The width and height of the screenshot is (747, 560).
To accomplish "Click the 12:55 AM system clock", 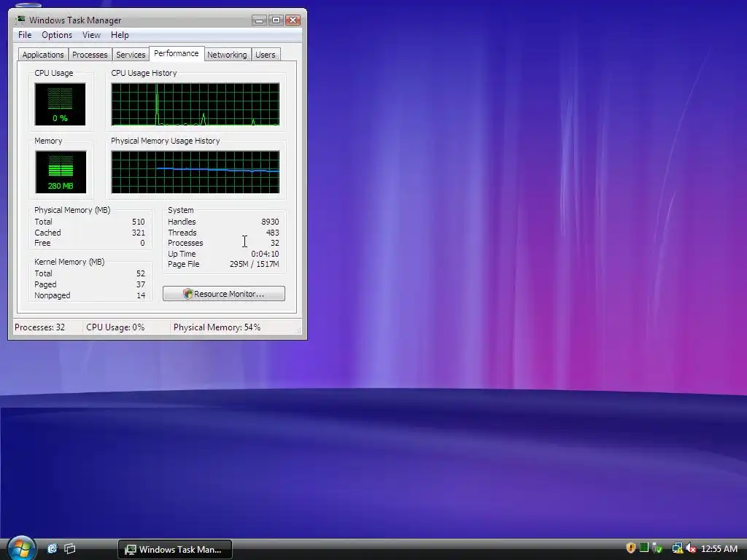I will tap(719, 548).
